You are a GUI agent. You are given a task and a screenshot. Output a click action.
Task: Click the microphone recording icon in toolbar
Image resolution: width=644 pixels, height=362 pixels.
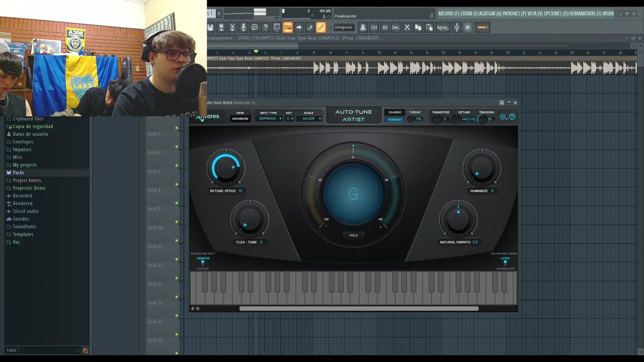(244, 27)
